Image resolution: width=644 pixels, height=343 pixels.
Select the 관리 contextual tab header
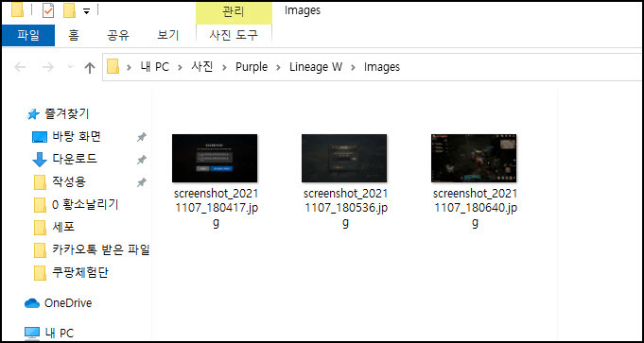pyautogui.click(x=234, y=12)
